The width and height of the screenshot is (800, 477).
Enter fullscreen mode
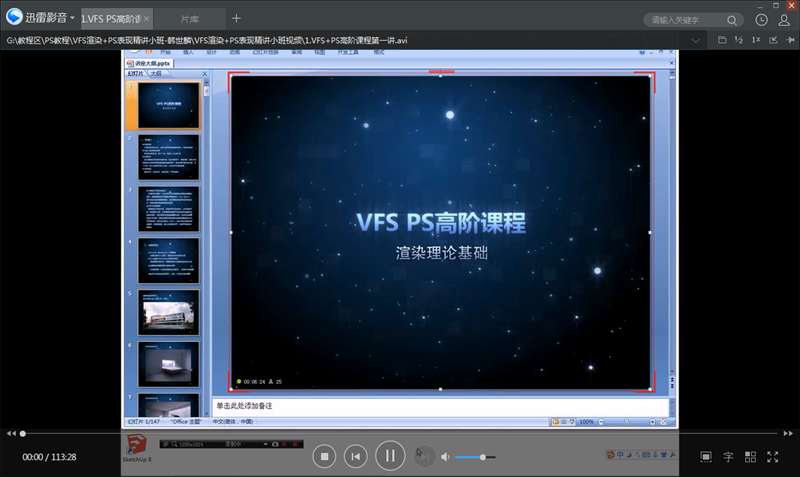point(772,457)
